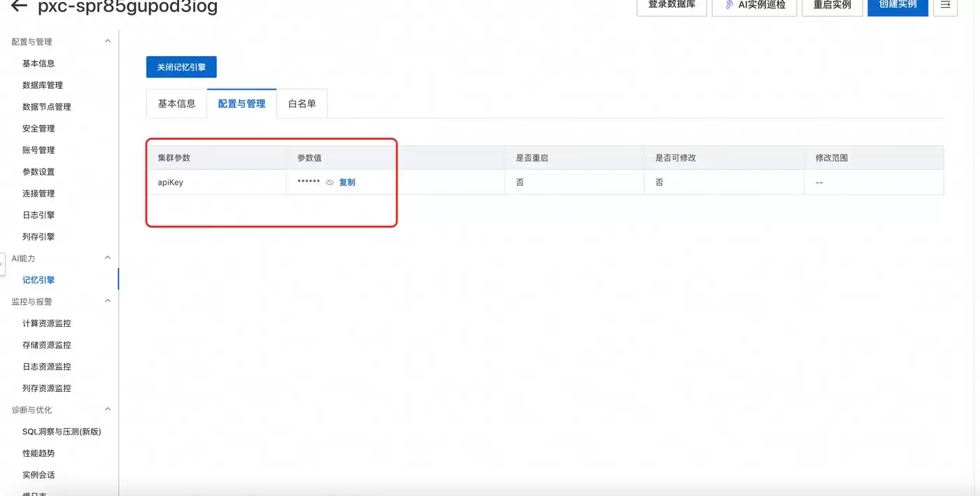Select the 配置与管理 tab
980x496 pixels.
241,104
